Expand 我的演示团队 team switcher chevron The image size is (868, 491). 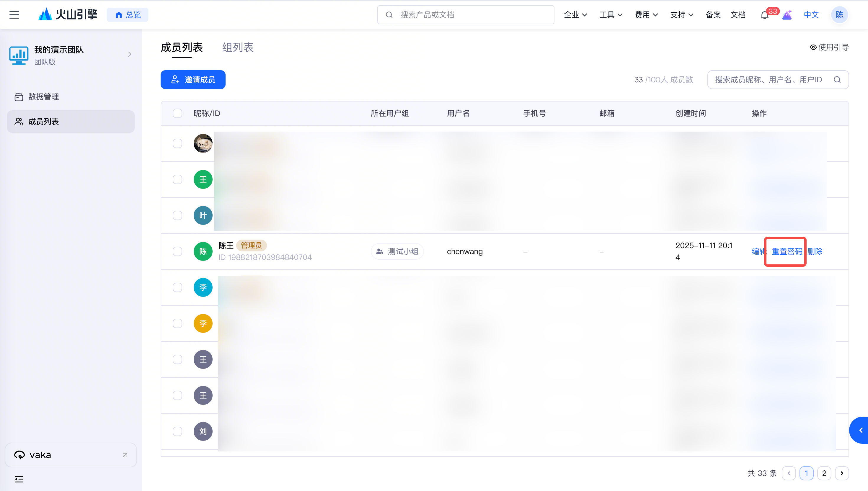coord(130,54)
